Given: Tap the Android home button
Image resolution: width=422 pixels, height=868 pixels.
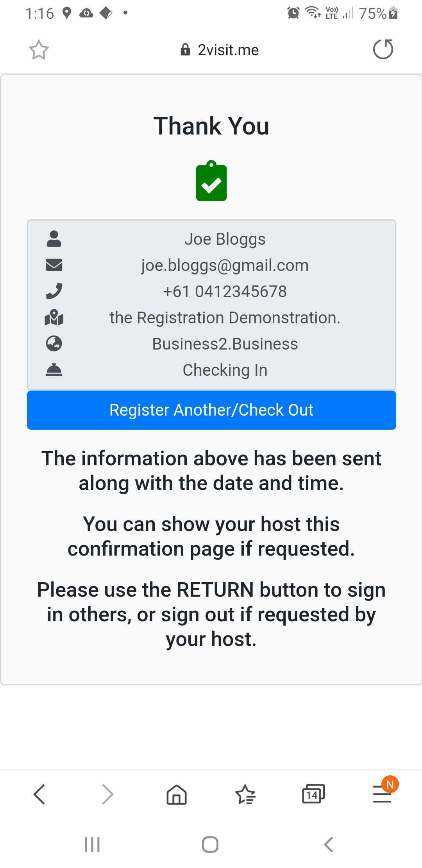Looking at the screenshot, I should 210,845.
